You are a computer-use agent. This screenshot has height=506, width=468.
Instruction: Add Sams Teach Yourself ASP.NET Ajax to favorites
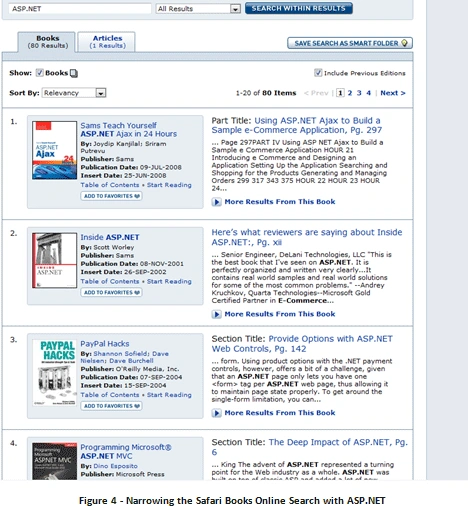tap(111, 196)
